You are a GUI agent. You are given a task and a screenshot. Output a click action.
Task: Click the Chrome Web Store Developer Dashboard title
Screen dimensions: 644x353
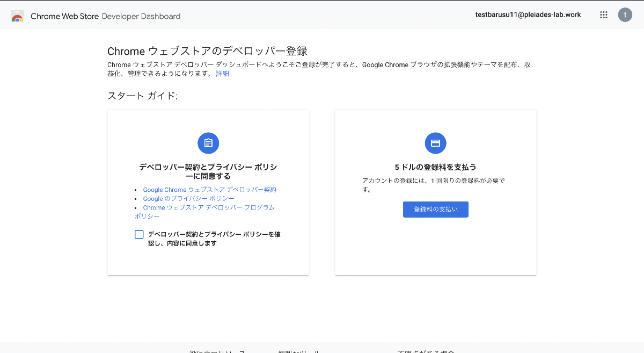coord(106,16)
